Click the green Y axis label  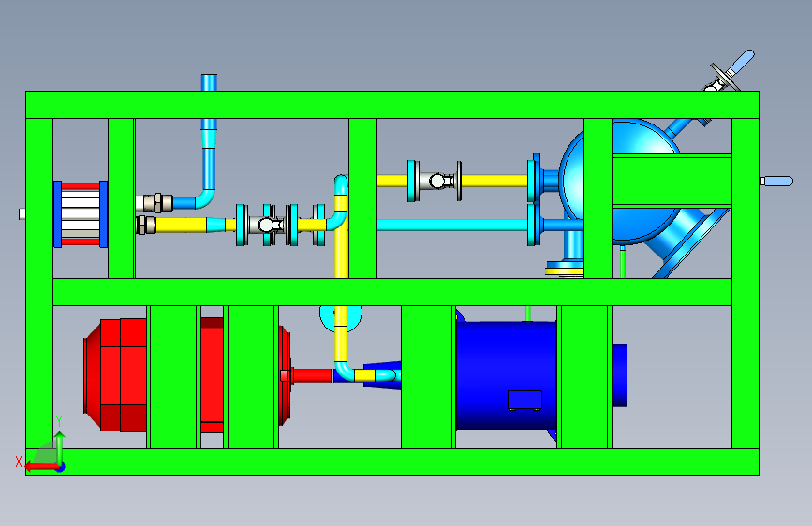click(59, 421)
